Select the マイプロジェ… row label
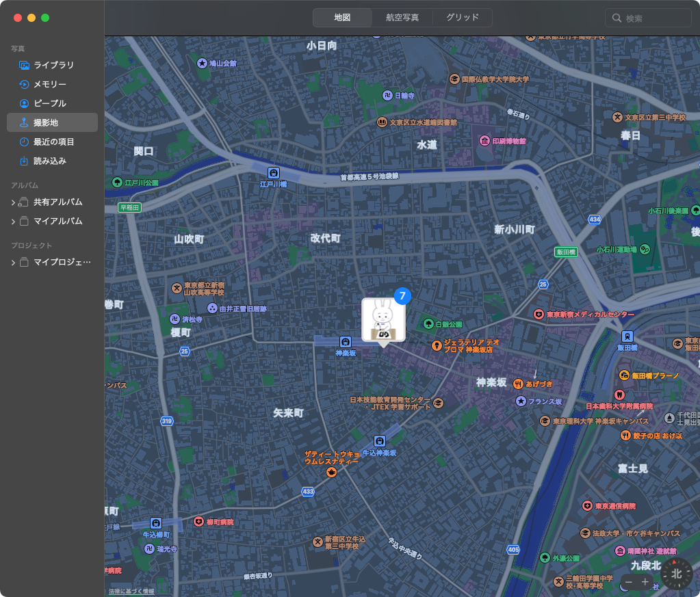This screenshot has height=597, width=700. point(62,263)
